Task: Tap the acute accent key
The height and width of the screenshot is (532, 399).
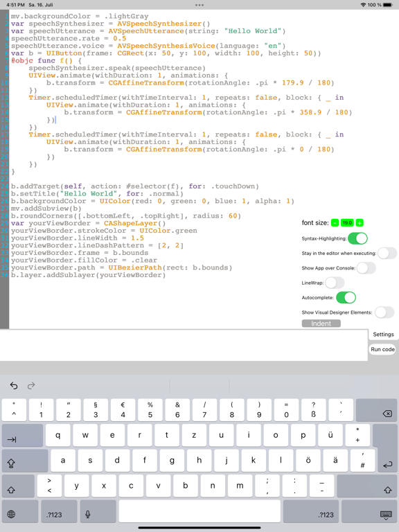Action: 341,410
